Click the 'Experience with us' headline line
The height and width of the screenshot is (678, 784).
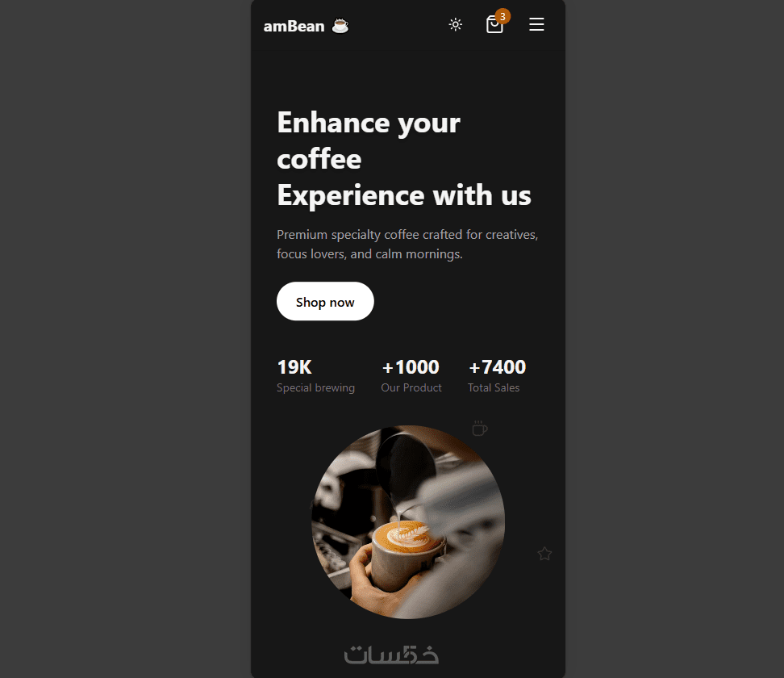pyautogui.click(x=404, y=195)
